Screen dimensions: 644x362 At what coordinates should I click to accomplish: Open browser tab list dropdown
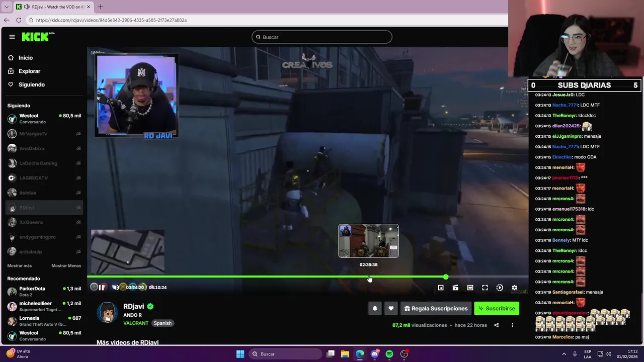[x=6, y=7]
